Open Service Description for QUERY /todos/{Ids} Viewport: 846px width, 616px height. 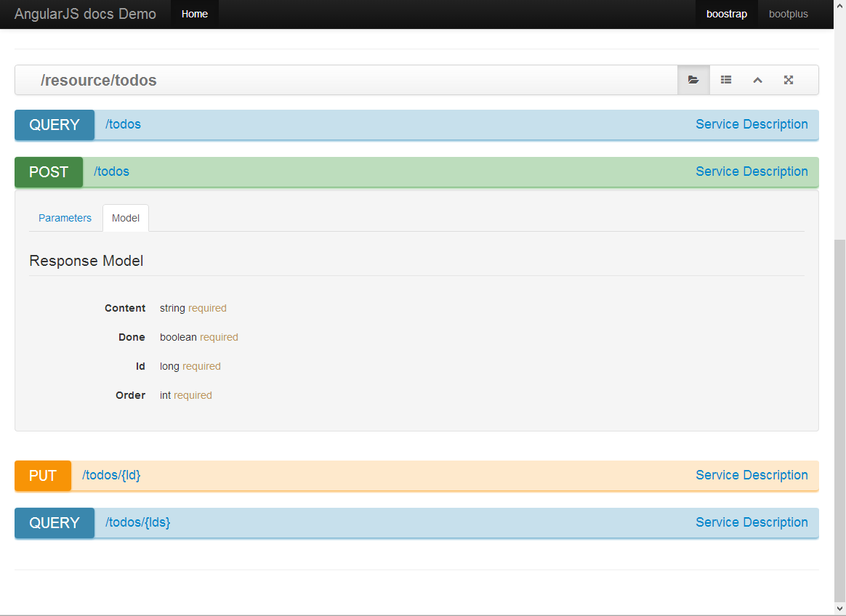point(752,523)
